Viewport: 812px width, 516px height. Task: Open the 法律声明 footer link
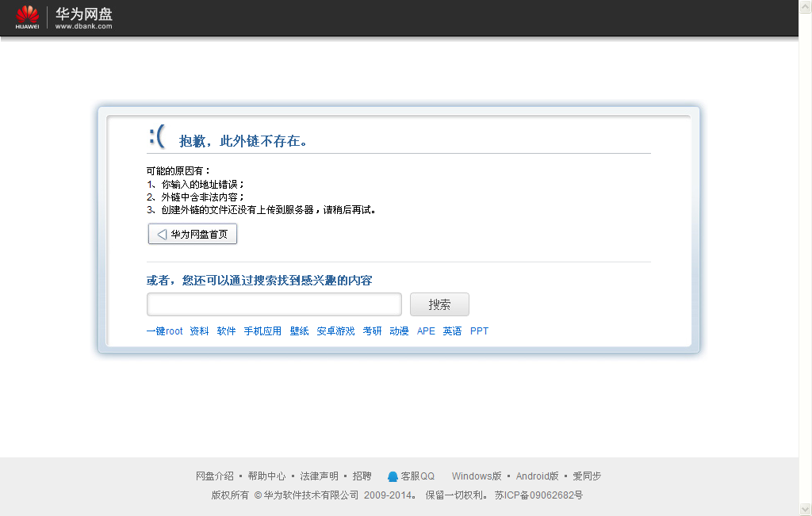coord(319,476)
